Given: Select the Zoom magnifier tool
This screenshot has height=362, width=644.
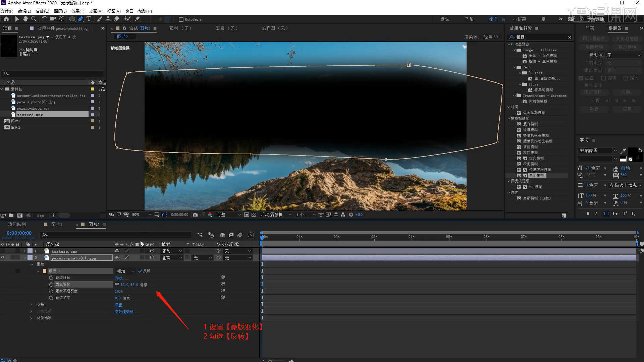Looking at the screenshot, I should 34,19.
